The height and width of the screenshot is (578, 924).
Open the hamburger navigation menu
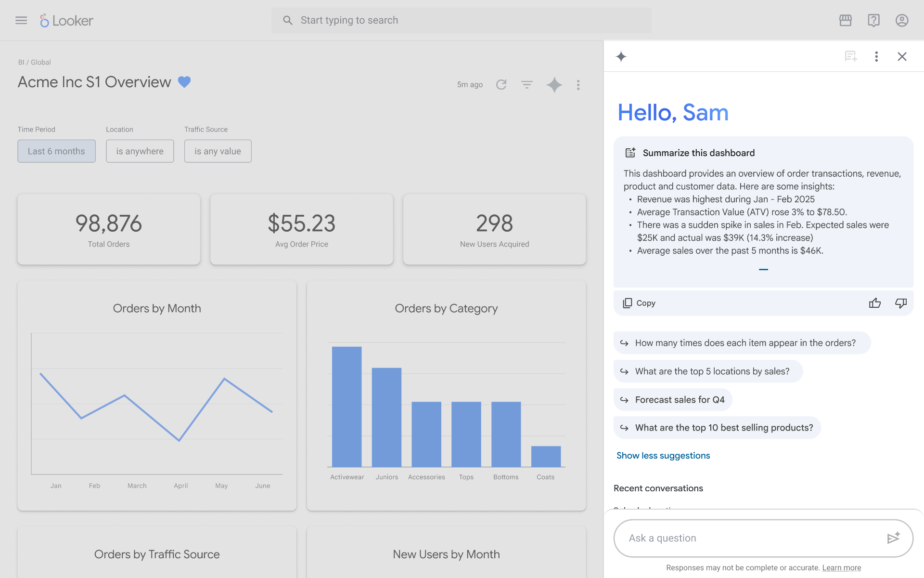click(x=21, y=20)
